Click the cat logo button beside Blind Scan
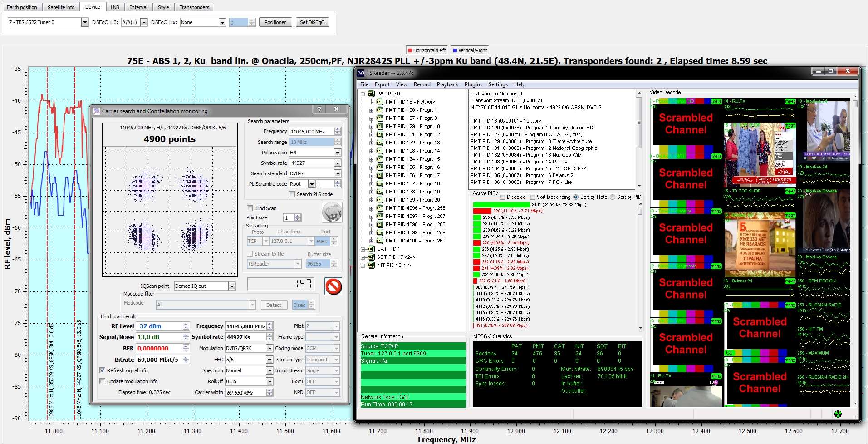Screen dimensions: 868x444 coord(332,212)
